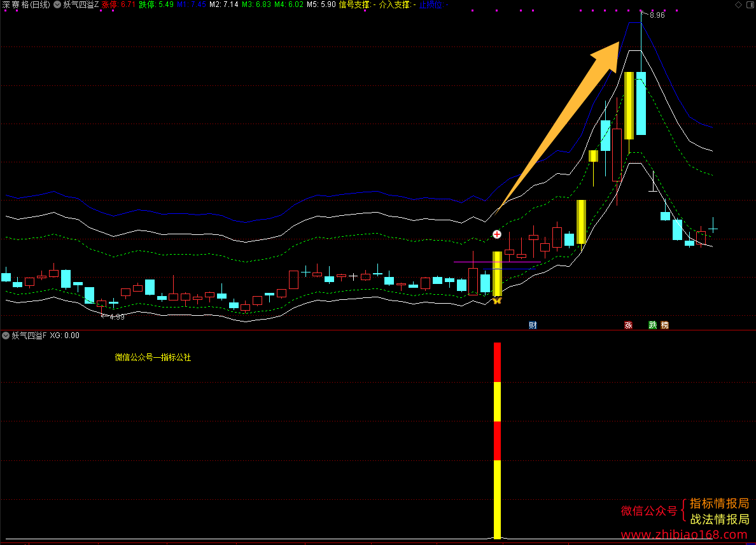This screenshot has height=545, width=756.
Task: Click the red circled plus marker on chart
Action: pyautogui.click(x=496, y=234)
